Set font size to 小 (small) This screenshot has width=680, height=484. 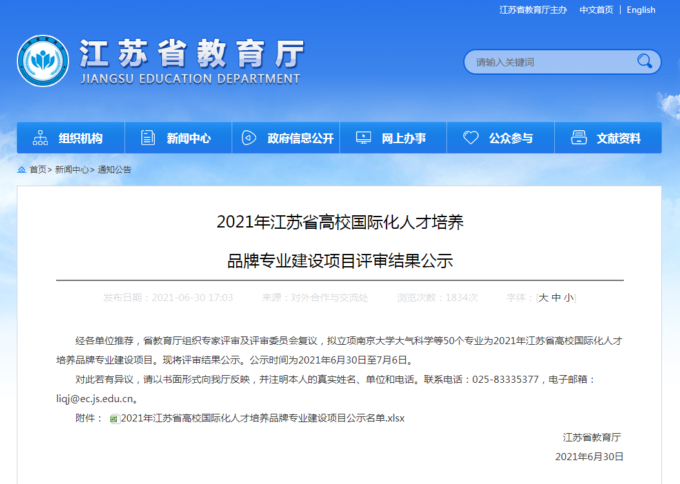(x=568, y=297)
